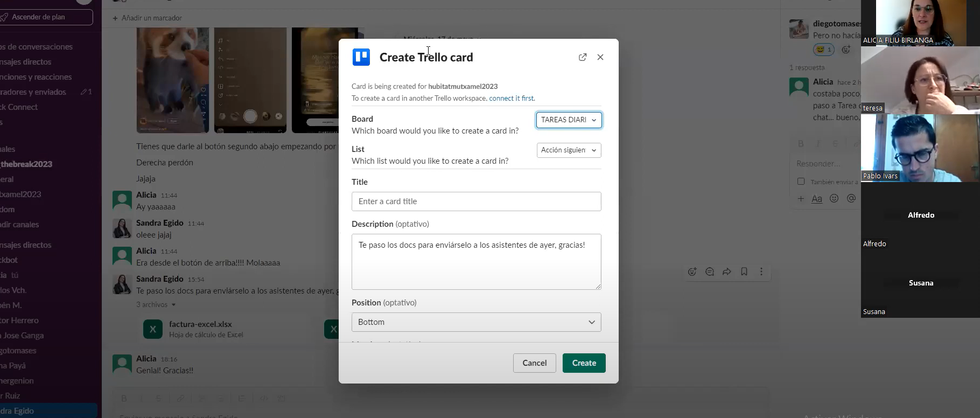Select the thebreak2023 channel in sidebar

click(26, 164)
